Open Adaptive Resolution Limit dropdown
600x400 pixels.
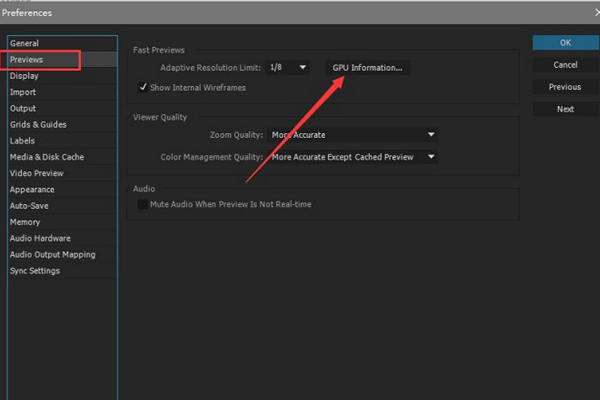point(289,68)
